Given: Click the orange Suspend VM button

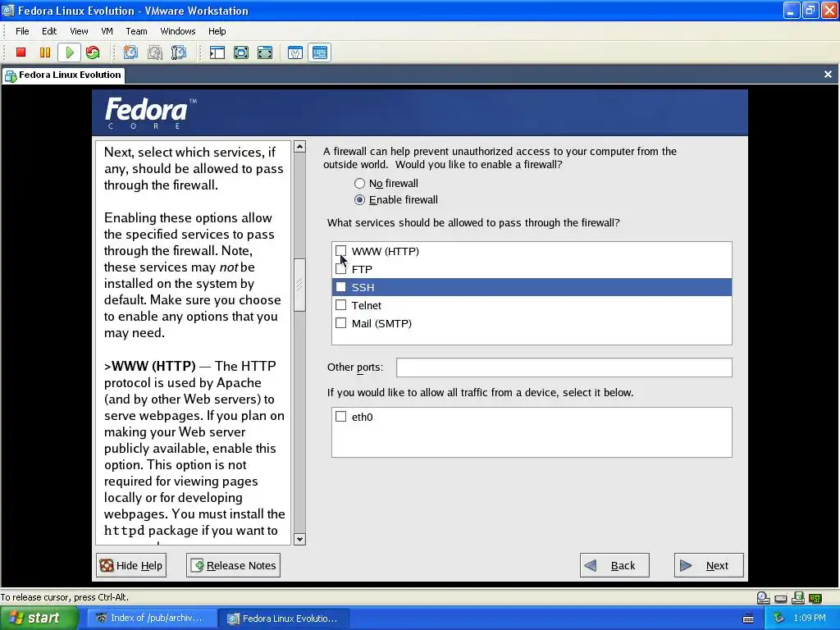Looking at the screenshot, I should pyautogui.click(x=45, y=52).
